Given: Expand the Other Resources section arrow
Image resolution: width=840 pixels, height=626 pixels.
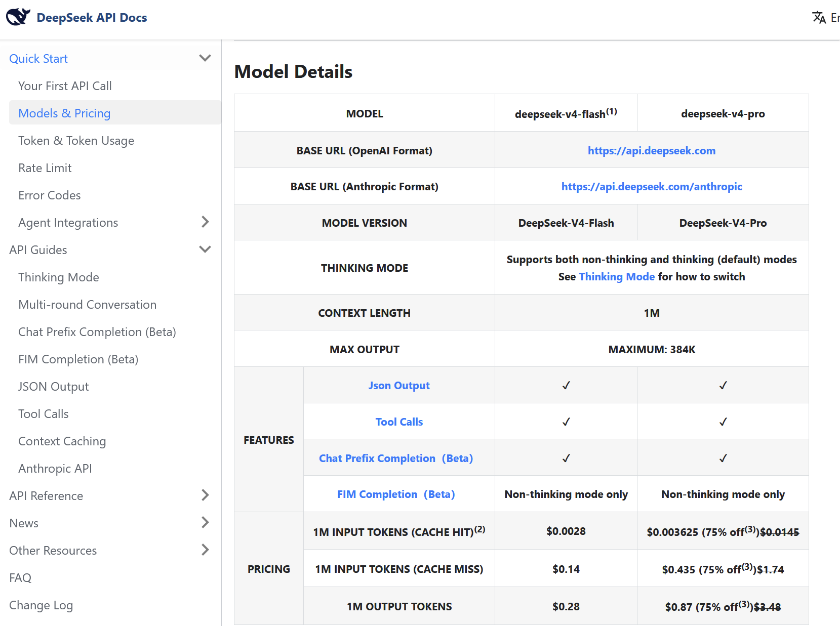Looking at the screenshot, I should click(x=205, y=550).
